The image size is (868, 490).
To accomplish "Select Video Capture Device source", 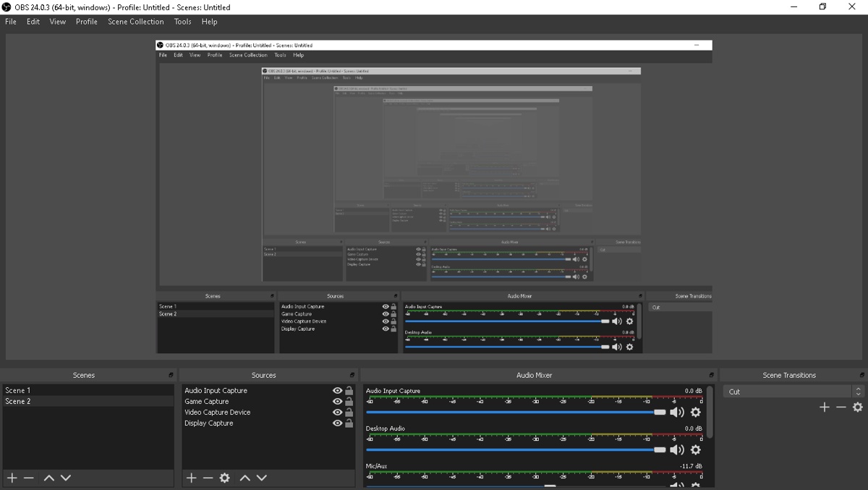I will point(217,413).
